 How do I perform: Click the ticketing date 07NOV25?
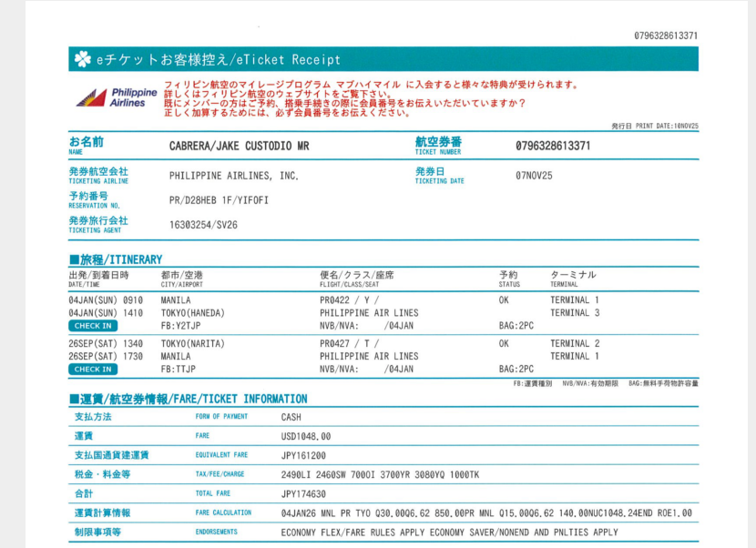[534, 175]
